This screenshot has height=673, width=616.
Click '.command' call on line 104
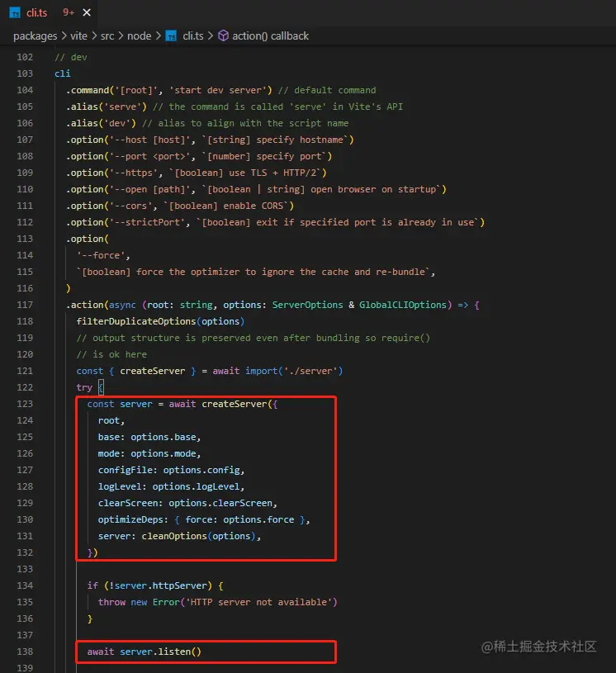88,90
